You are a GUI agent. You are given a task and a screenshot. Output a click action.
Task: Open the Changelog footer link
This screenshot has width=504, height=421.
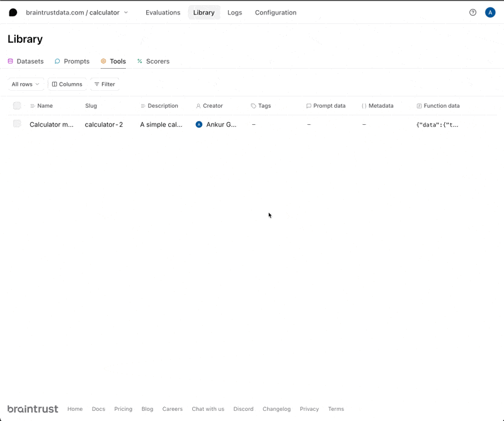[x=277, y=409]
